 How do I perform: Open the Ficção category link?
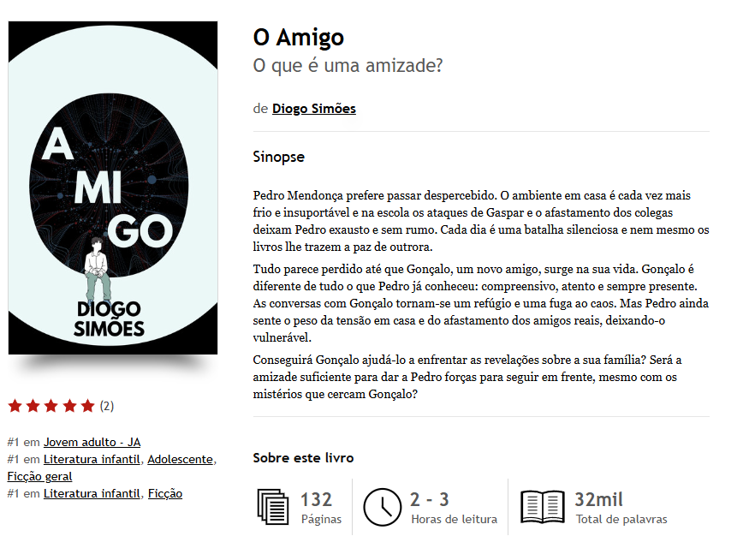click(x=165, y=494)
